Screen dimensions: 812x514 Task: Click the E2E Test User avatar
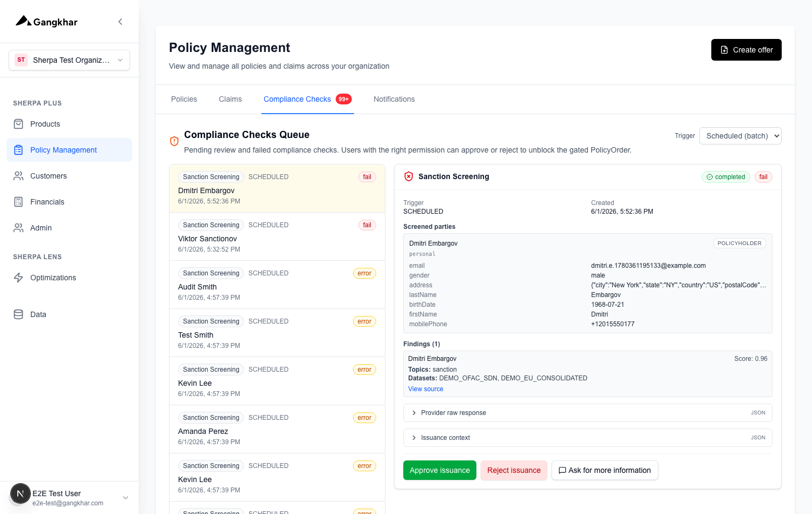pos(21,493)
